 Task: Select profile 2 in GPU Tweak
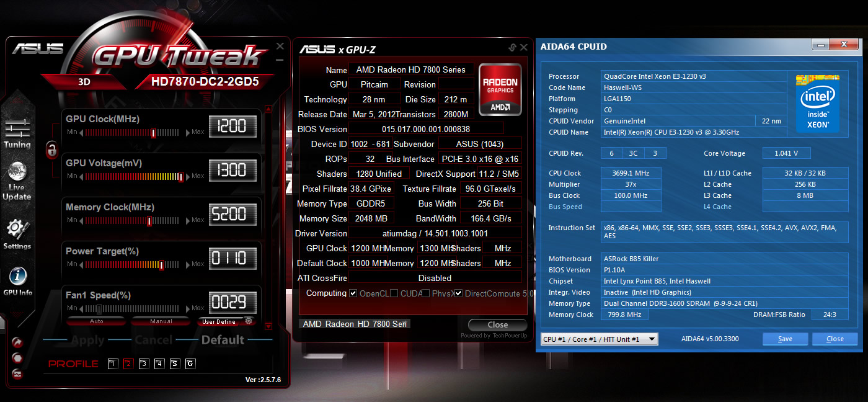128,364
